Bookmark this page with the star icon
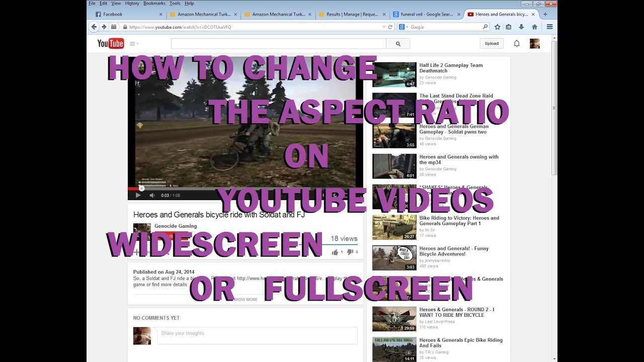Image resolution: width=644 pixels, height=362 pixels. point(498,27)
